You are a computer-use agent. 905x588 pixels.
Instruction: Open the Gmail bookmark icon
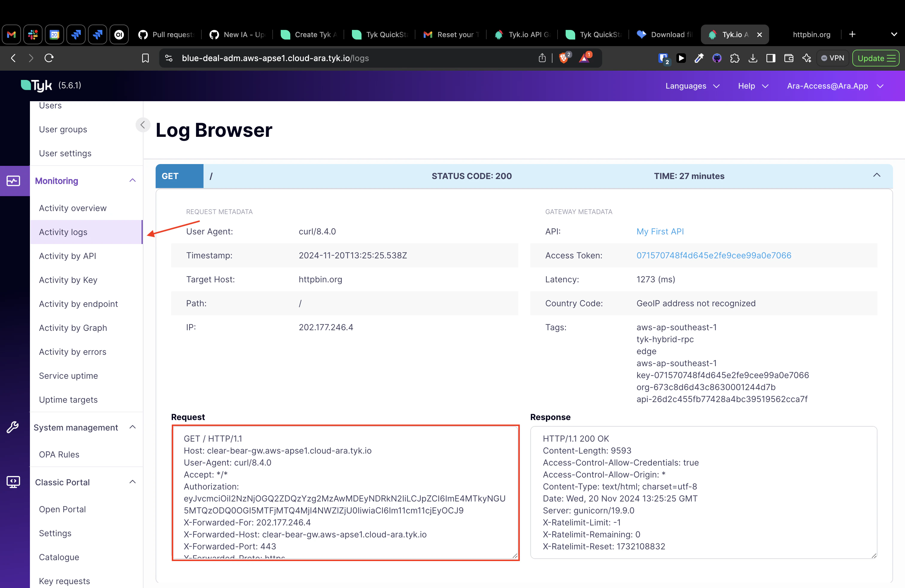point(11,34)
